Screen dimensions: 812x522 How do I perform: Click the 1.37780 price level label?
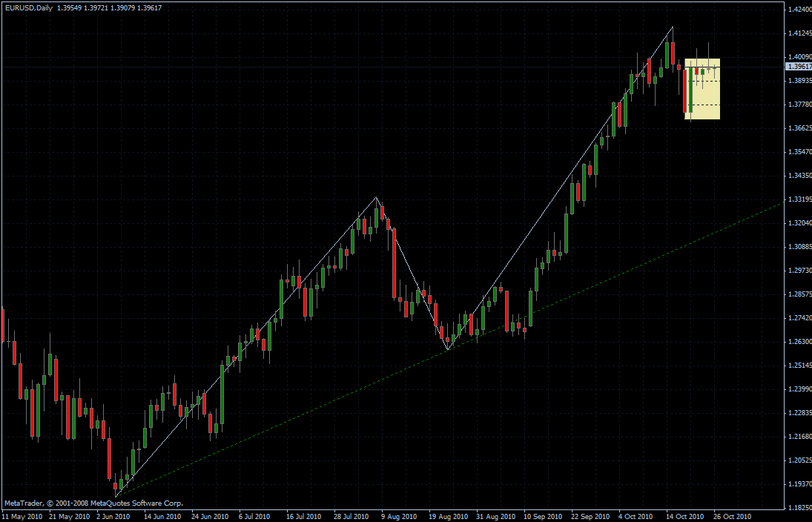tap(799, 105)
